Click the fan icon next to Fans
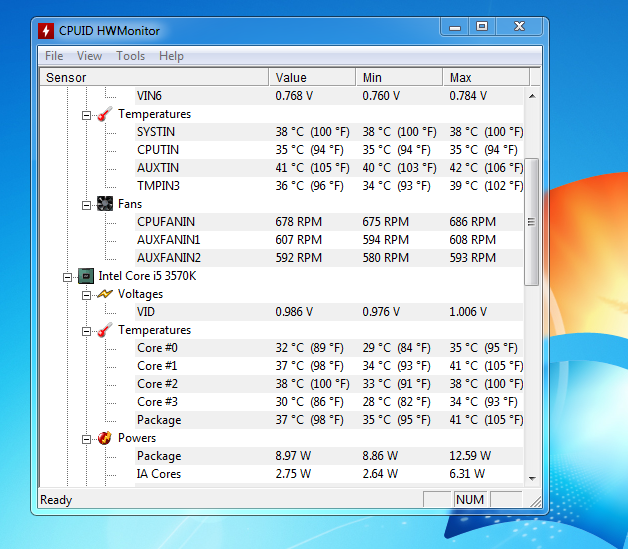 pos(105,204)
